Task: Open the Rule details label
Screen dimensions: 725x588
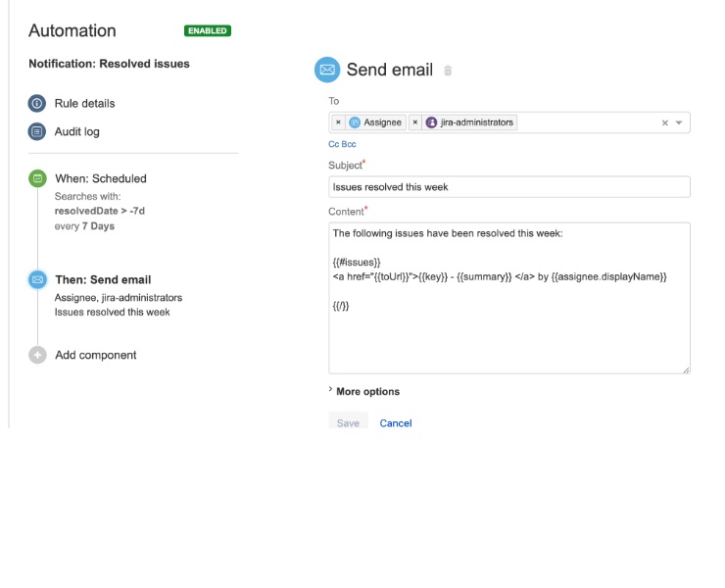Action: (84, 103)
